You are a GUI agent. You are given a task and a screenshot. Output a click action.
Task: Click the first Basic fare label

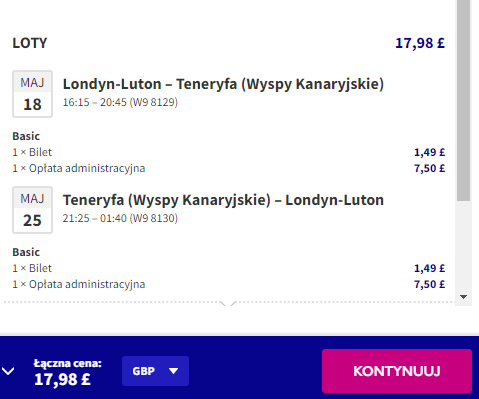click(26, 136)
